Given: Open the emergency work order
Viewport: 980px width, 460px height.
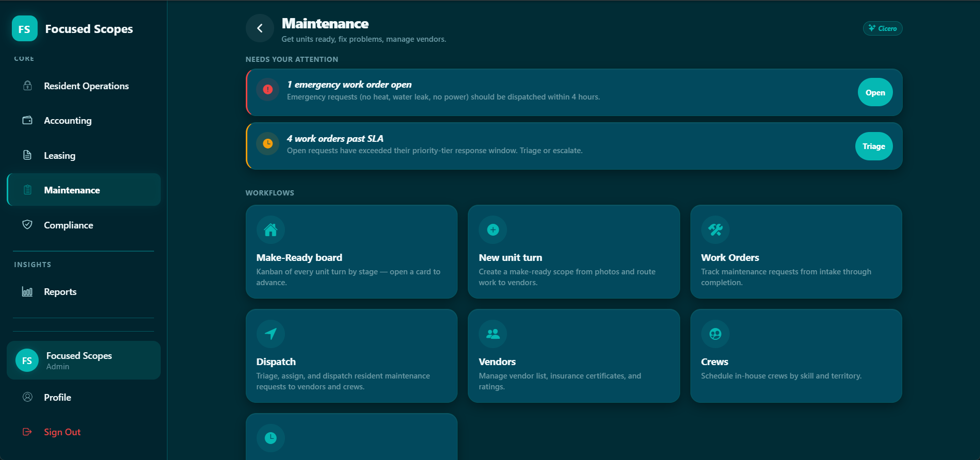Looking at the screenshot, I should [875, 92].
